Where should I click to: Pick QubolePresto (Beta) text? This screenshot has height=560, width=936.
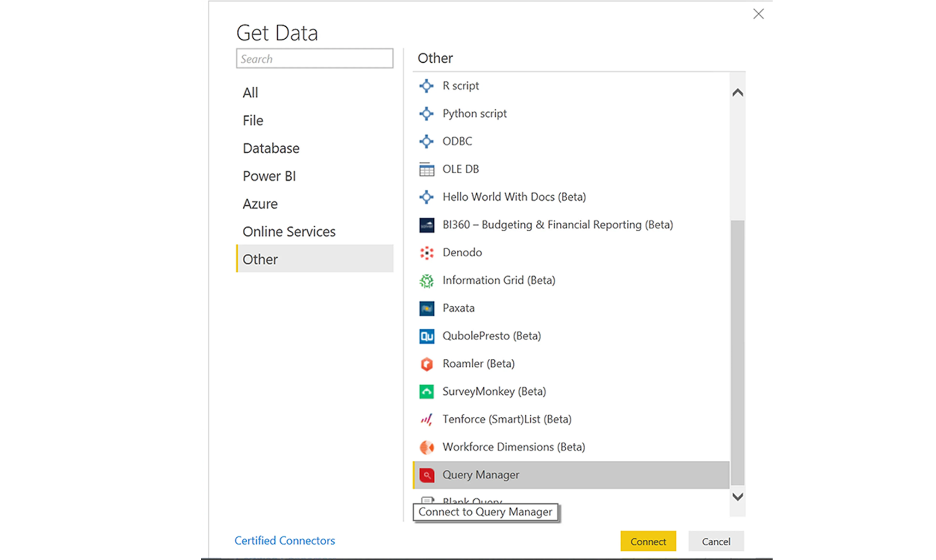click(x=492, y=336)
